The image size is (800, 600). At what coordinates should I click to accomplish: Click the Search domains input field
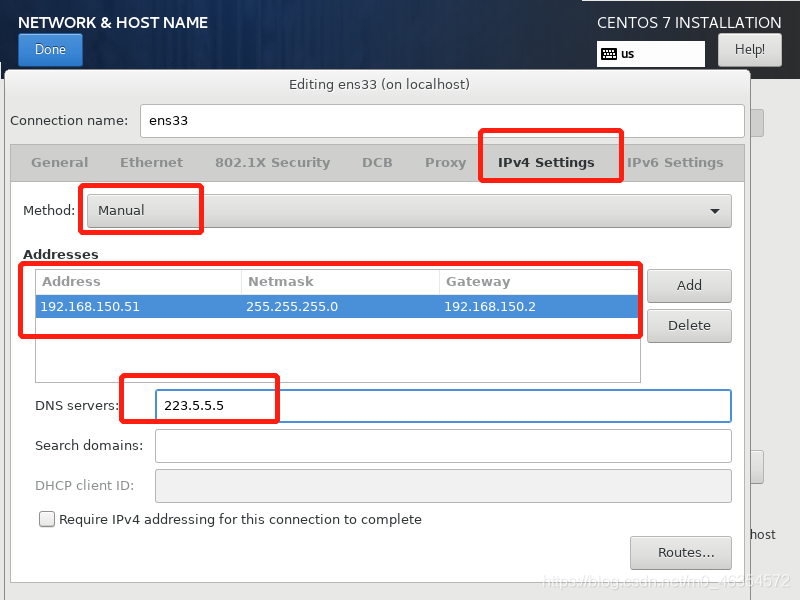(443, 446)
